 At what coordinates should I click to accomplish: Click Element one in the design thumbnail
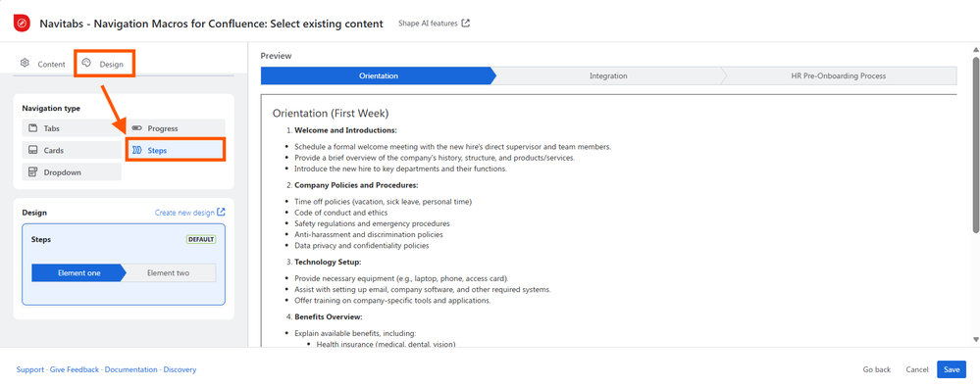pos(78,272)
